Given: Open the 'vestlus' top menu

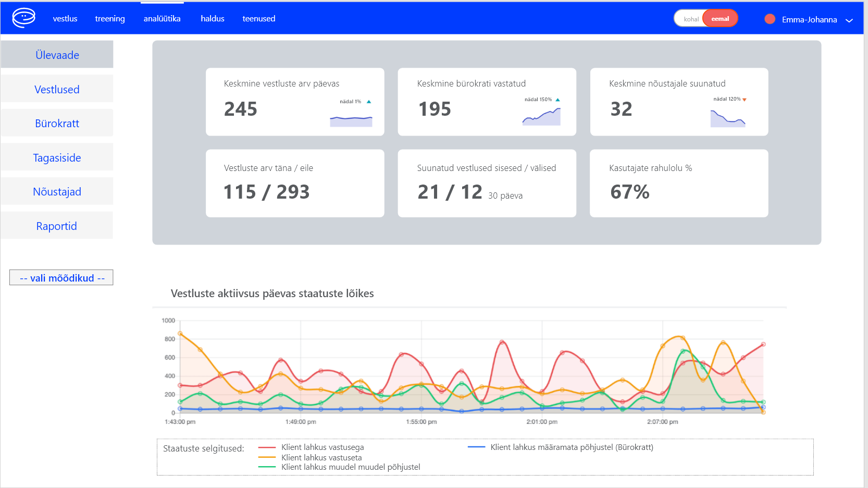Looking at the screenshot, I should [x=65, y=19].
